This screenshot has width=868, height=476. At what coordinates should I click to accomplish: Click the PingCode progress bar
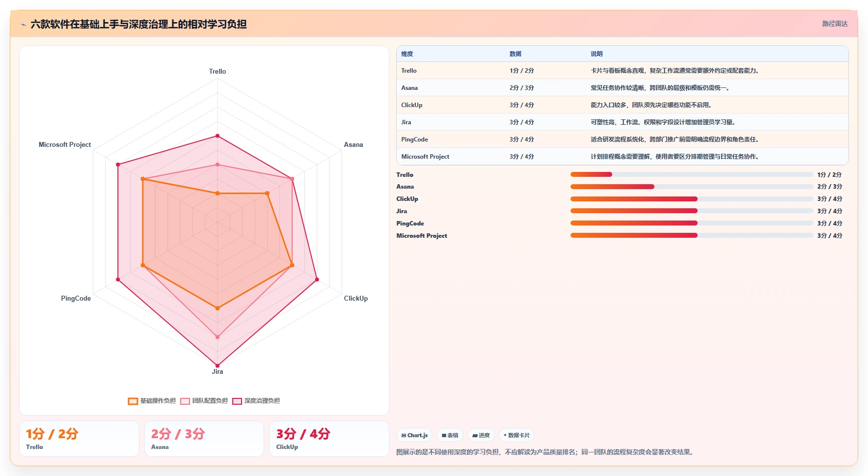[x=692, y=223]
